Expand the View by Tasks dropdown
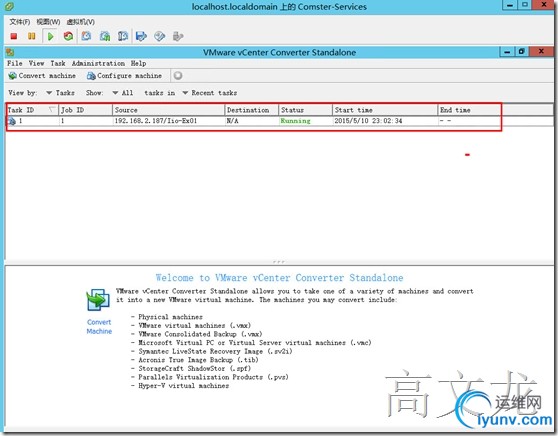The image size is (558, 436). (60, 93)
